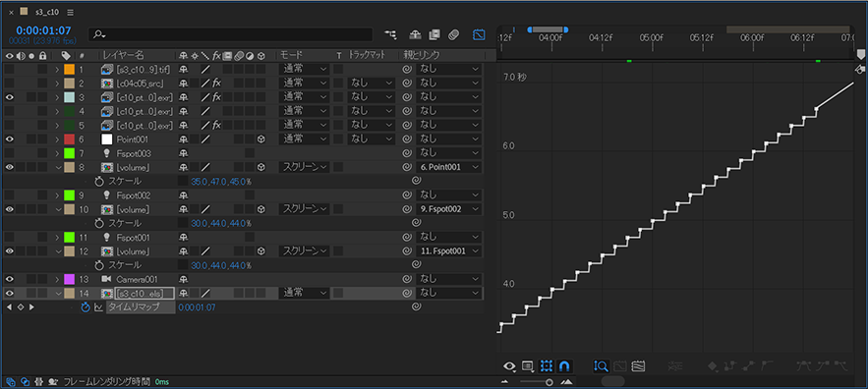The image size is (868, 389).
Task: Convert selected keyframes to linear
Action: click(x=748, y=366)
